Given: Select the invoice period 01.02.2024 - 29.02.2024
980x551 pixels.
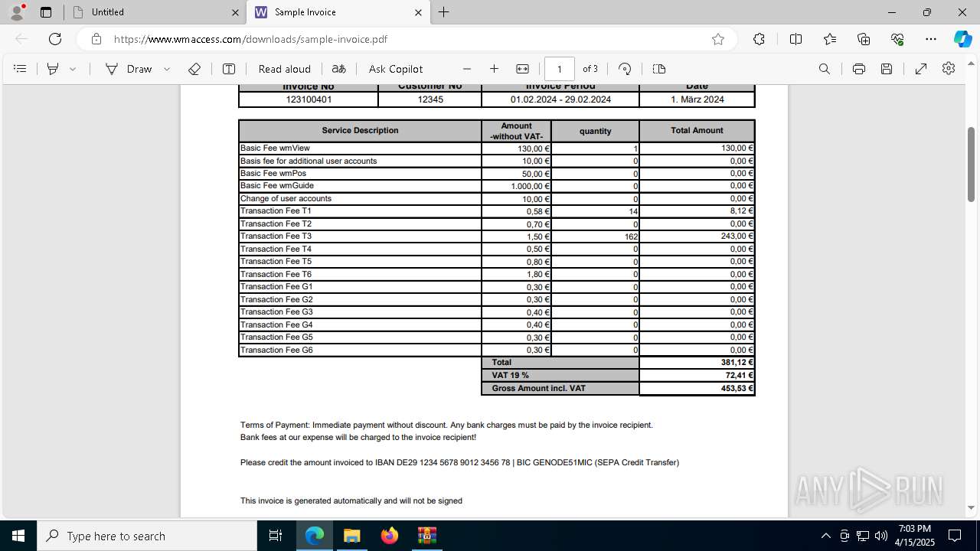Looking at the screenshot, I should [x=560, y=99].
